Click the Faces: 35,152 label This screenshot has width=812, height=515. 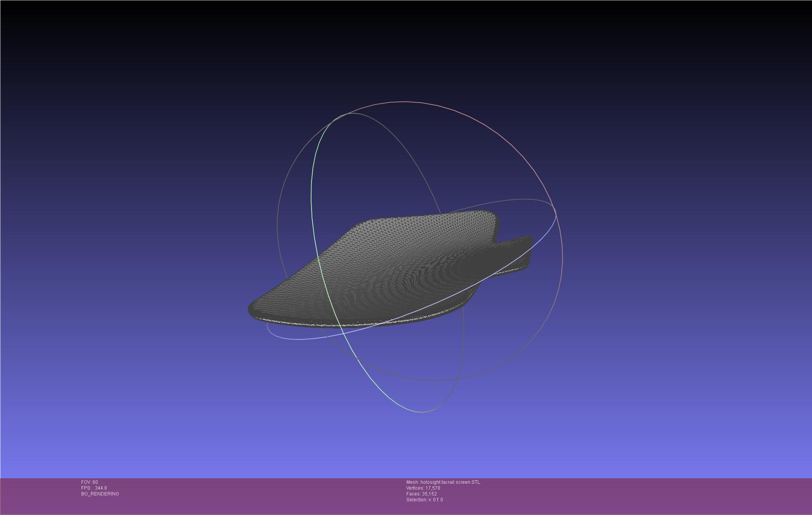pyautogui.click(x=421, y=494)
